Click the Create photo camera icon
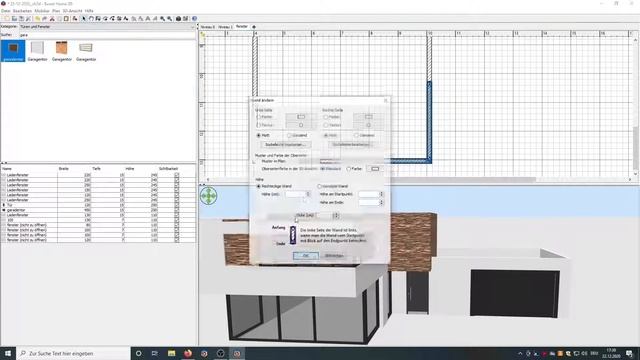Viewport: 640px width, 360px height. (x=178, y=18)
